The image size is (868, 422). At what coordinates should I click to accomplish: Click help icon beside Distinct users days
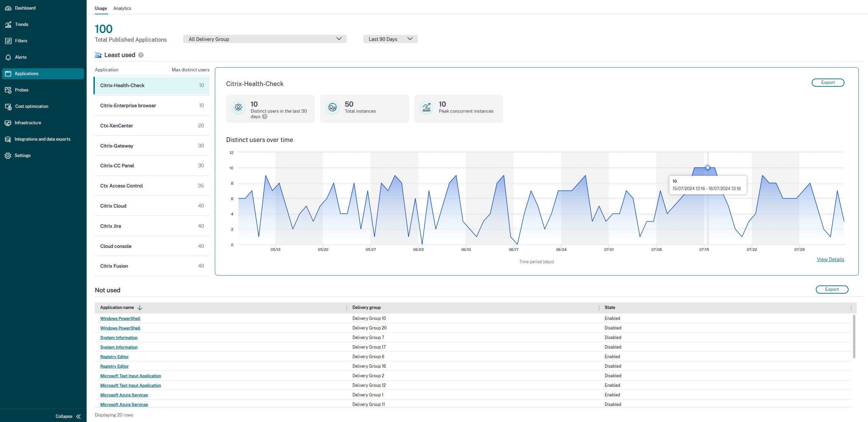(x=265, y=117)
